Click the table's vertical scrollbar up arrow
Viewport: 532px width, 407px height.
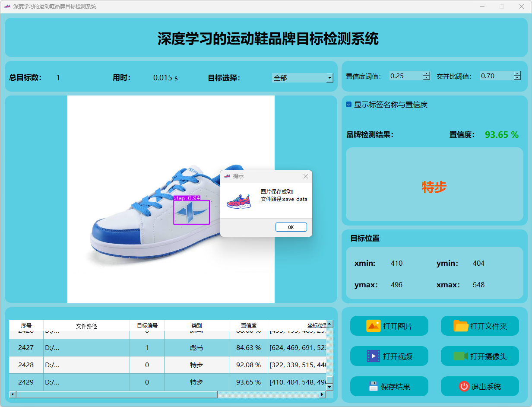click(x=329, y=324)
